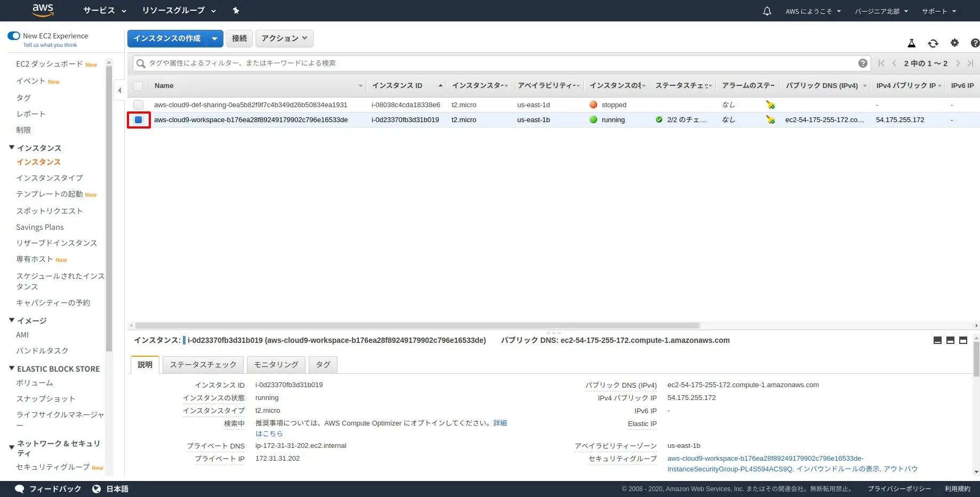Collapse the インスタンス sidebar section
This screenshot has height=497, width=980.
click(x=12, y=147)
